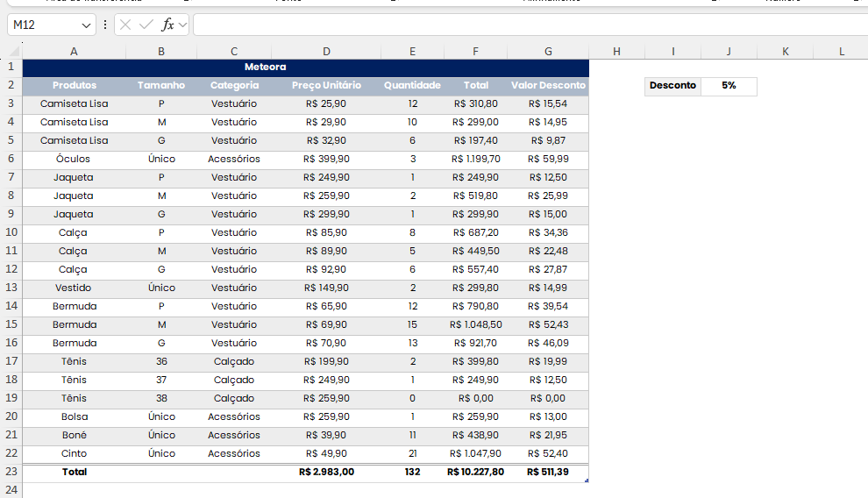Select column D header
This screenshot has height=498, width=868.
click(x=327, y=52)
